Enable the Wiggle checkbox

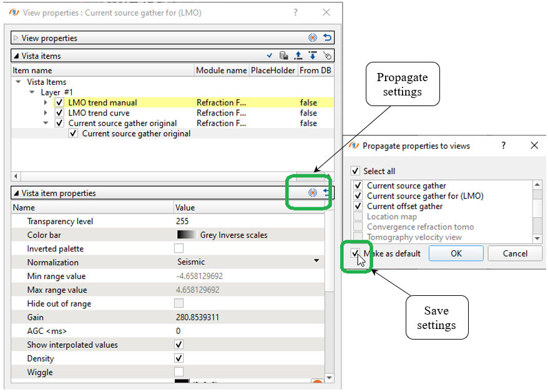click(x=179, y=373)
